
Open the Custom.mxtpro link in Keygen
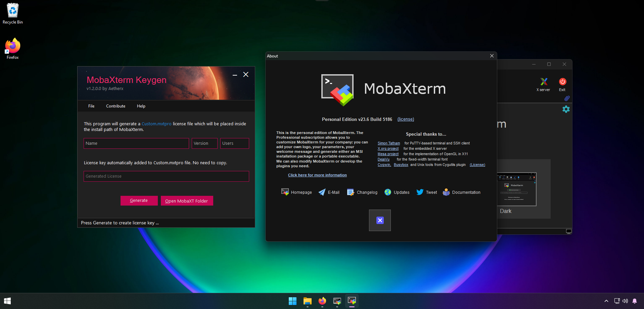coord(156,124)
